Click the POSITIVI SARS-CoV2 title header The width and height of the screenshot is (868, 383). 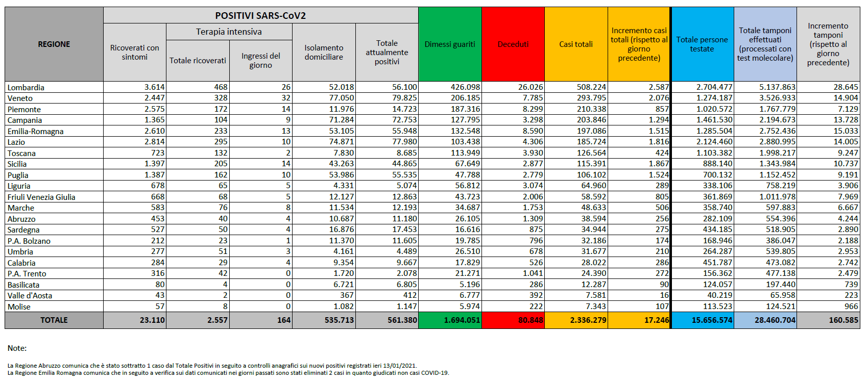[x=260, y=15]
